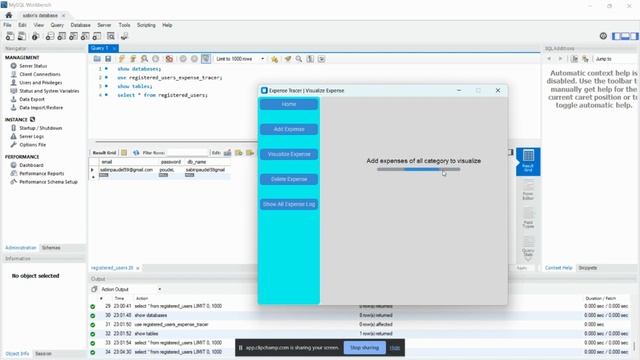Create a new stored procedure icon
The height and width of the screenshot is (360, 640).
(x=85, y=36)
